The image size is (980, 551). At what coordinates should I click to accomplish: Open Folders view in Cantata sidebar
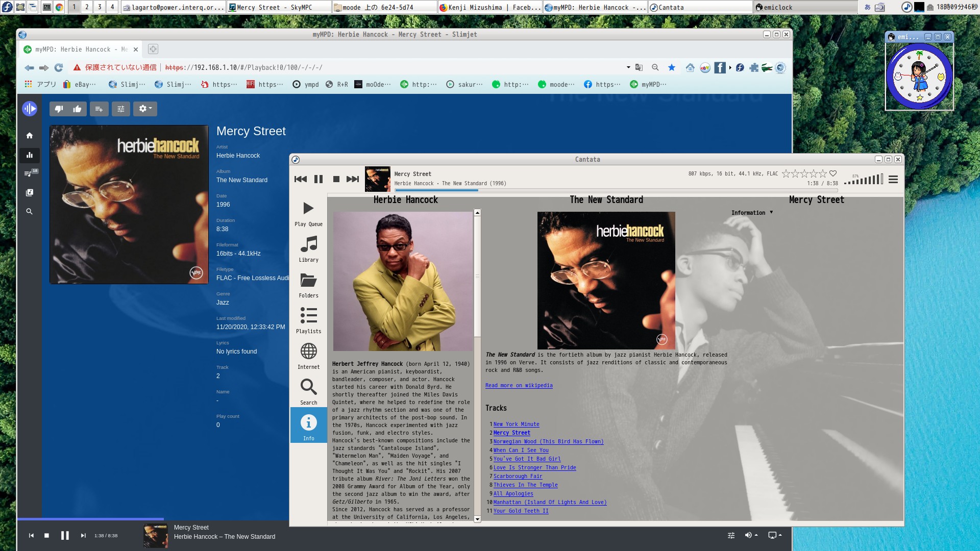click(308, 285)
